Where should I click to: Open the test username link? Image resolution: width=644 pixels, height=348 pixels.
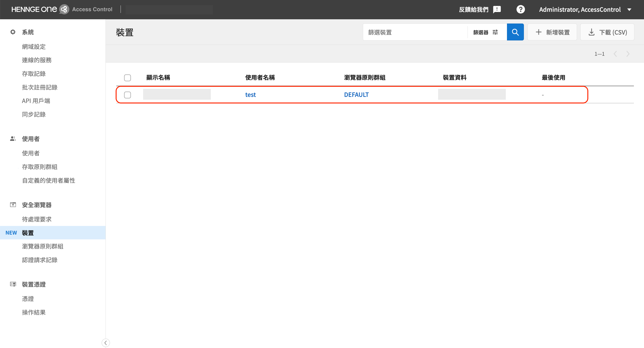[250, 95]
